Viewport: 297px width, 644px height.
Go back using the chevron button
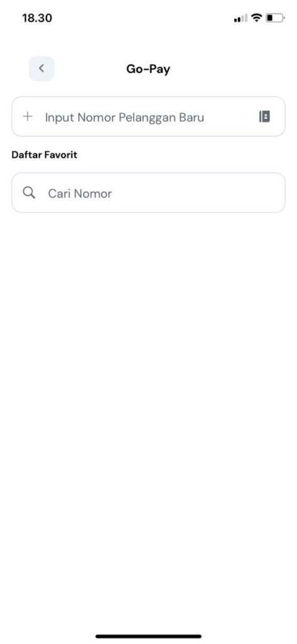[x=41, y=68]
